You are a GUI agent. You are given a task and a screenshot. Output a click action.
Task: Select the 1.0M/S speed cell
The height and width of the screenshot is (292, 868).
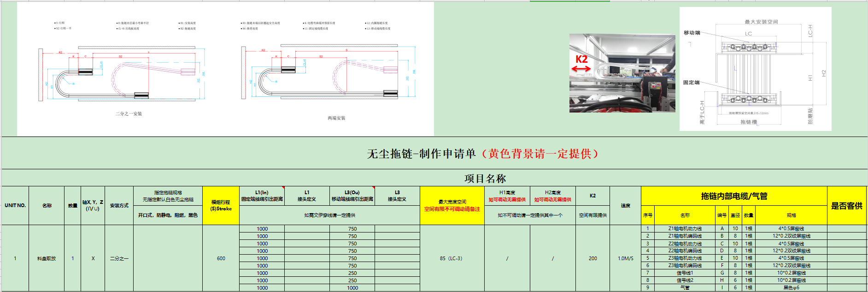point(625,258)
